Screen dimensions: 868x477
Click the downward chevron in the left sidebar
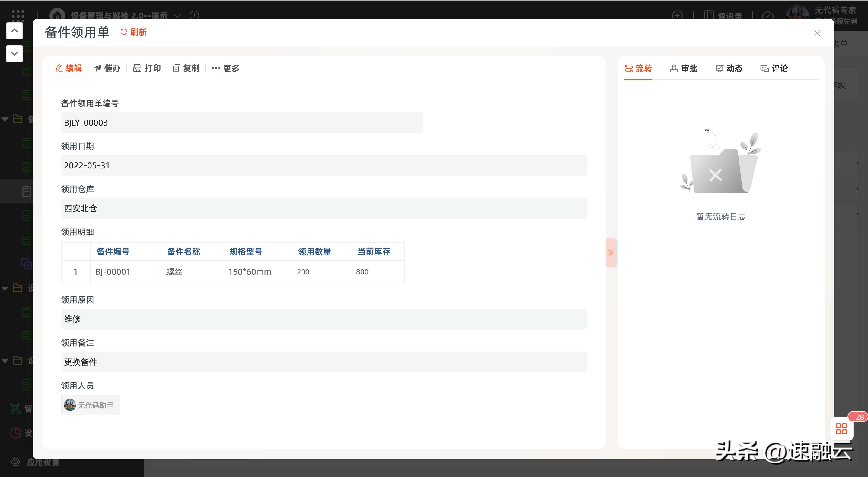pyautogui.click(x=14, y=53)
